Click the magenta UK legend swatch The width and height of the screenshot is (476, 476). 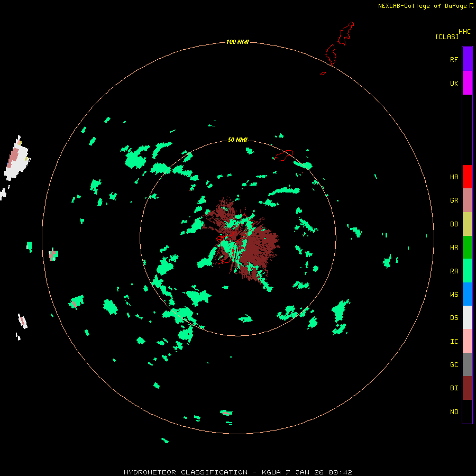click(x=467, y=83)
